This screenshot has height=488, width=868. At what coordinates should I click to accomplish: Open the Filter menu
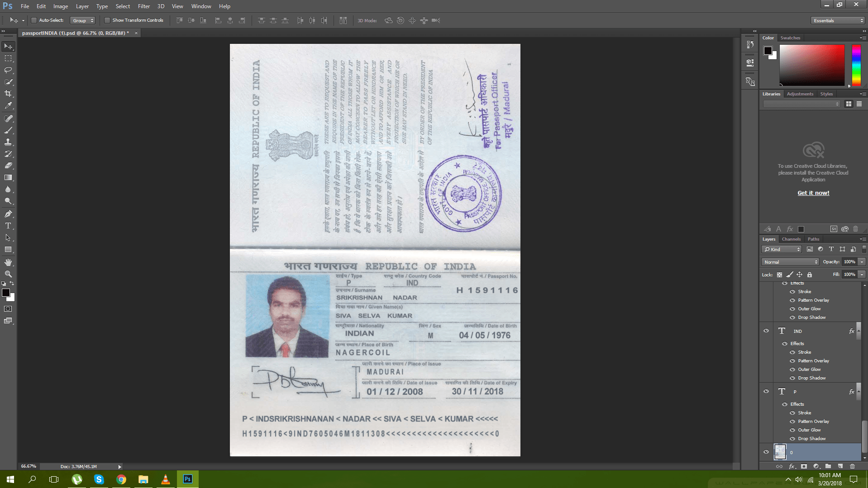click(143, 6)
